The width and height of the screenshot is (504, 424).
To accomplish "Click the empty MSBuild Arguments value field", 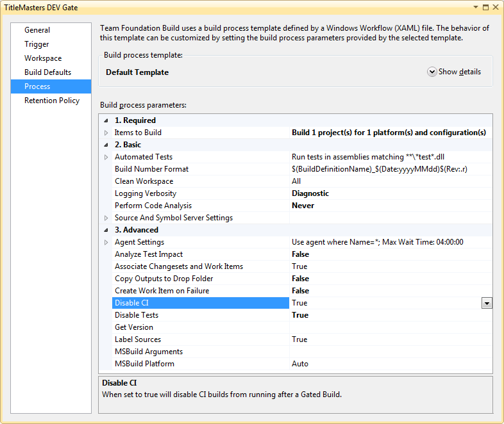I will click(x=391, y=352).
